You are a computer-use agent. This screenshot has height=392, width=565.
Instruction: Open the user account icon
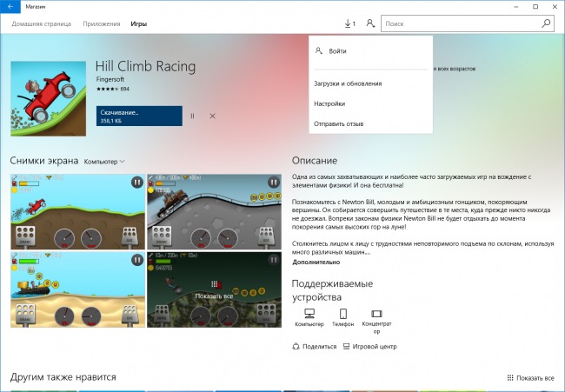pos(370,23)
